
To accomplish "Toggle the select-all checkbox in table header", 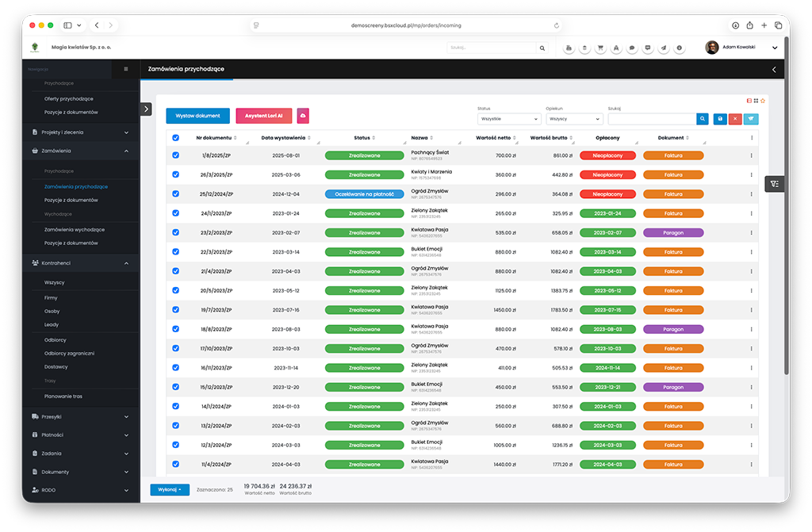I will (x=176, y=138).
